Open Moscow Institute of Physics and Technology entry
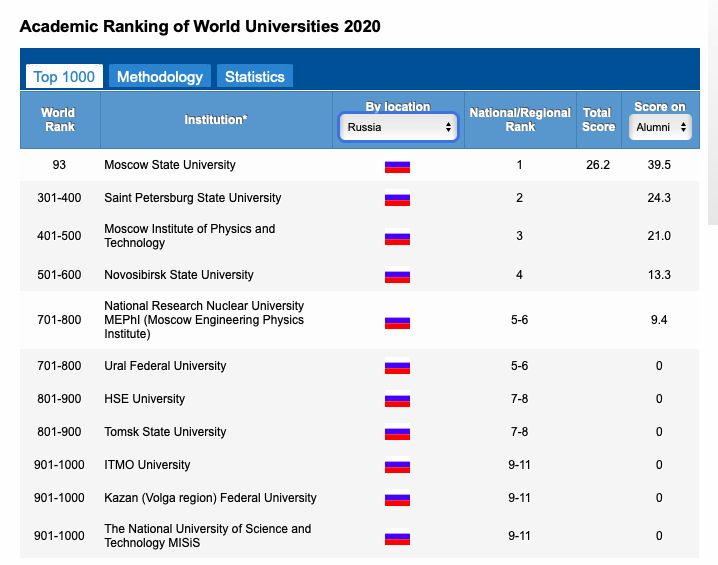This screenshot has height=565, width=718. (x=190, y=236)
